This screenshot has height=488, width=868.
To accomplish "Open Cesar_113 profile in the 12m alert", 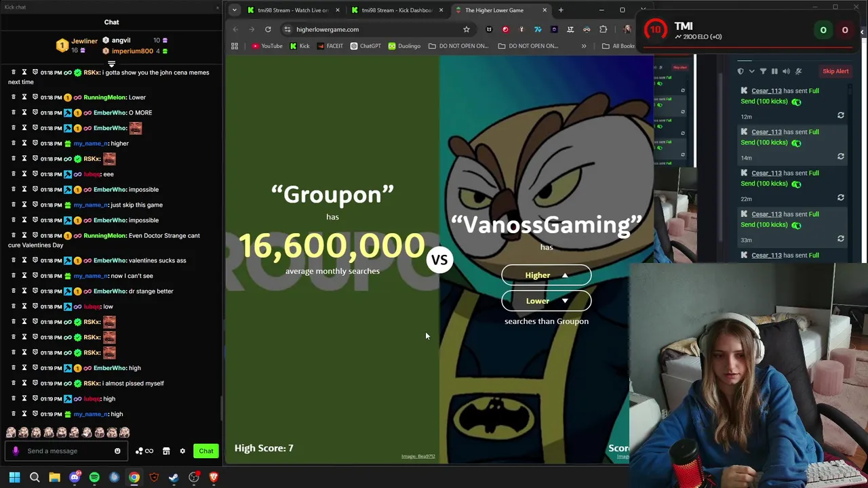I will click(x=766, y=91).
